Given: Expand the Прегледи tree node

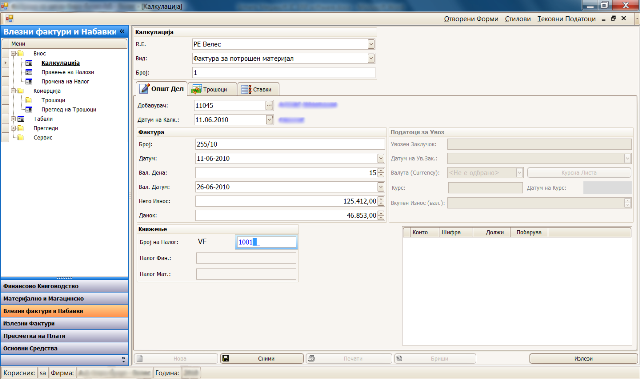Looking at the screenshot, I should coord(13,128).
